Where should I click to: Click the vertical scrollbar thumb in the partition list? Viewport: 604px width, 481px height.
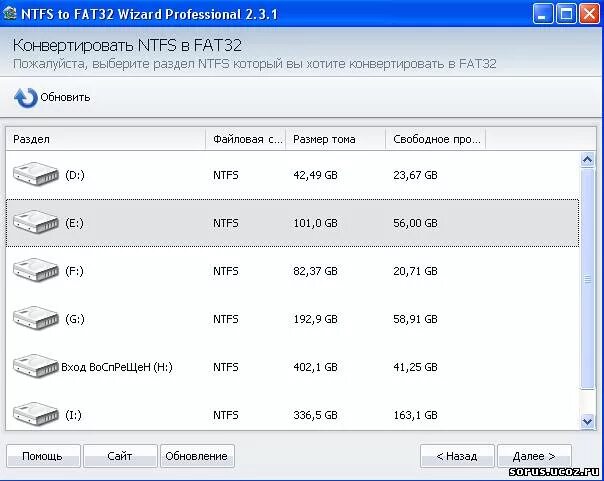587,279
